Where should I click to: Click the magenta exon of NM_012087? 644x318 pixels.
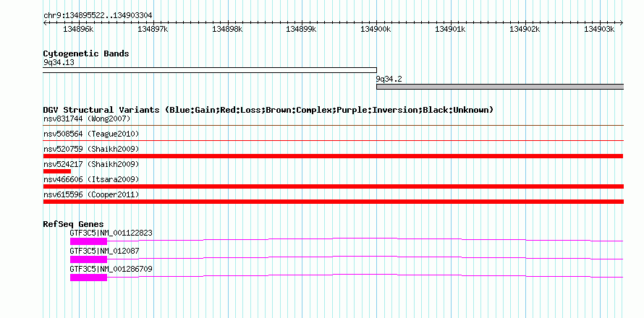click(x=88, y=259)
